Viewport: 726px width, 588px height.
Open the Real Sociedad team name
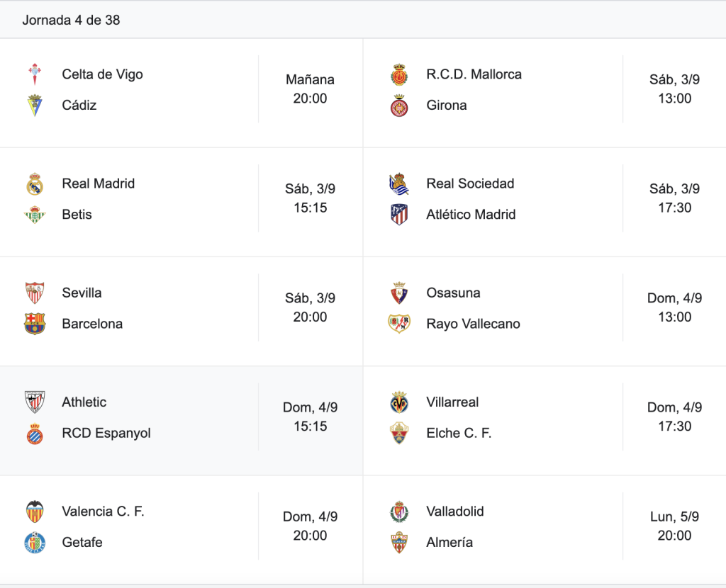coord(471,183)
